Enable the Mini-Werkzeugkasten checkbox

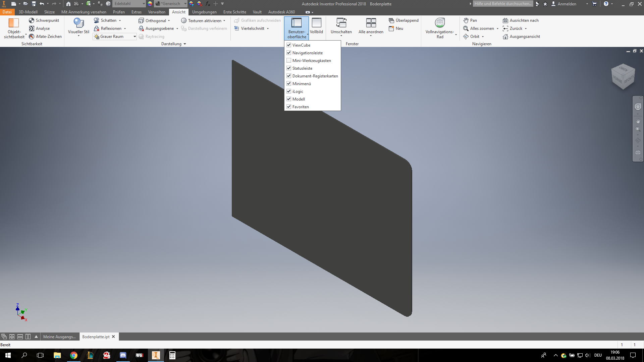click(x=289, y=60)
